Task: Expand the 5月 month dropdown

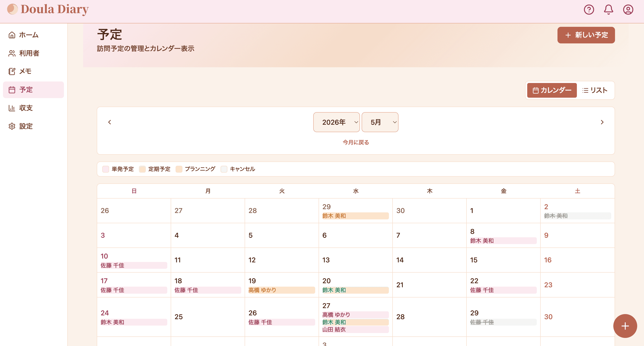Action: tap(380, 122)
